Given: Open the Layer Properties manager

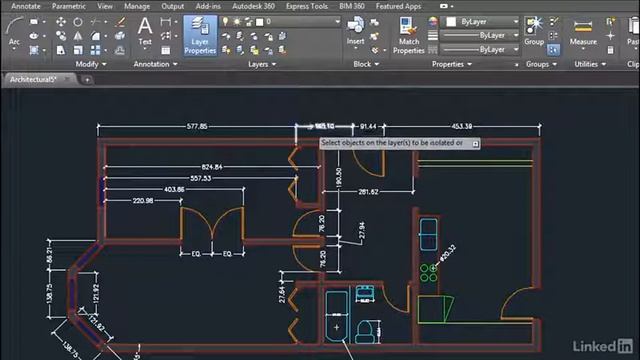Looking at the screenshot, I should pyautogui.click(x=200, y=36).
